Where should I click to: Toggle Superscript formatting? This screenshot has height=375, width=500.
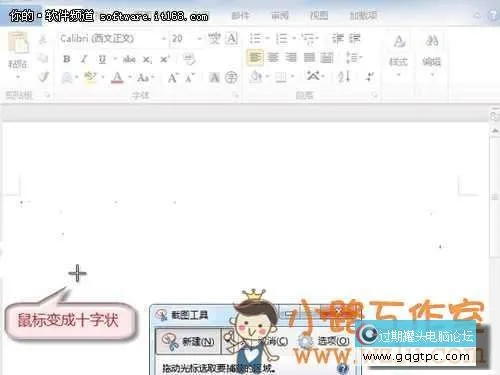click(165, 59)
